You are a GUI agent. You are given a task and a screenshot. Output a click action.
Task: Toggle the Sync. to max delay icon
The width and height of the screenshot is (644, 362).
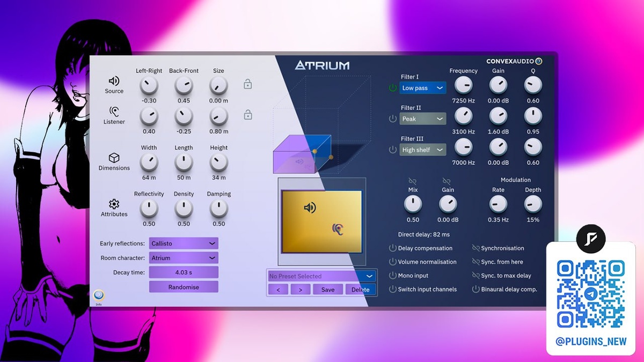475,276
